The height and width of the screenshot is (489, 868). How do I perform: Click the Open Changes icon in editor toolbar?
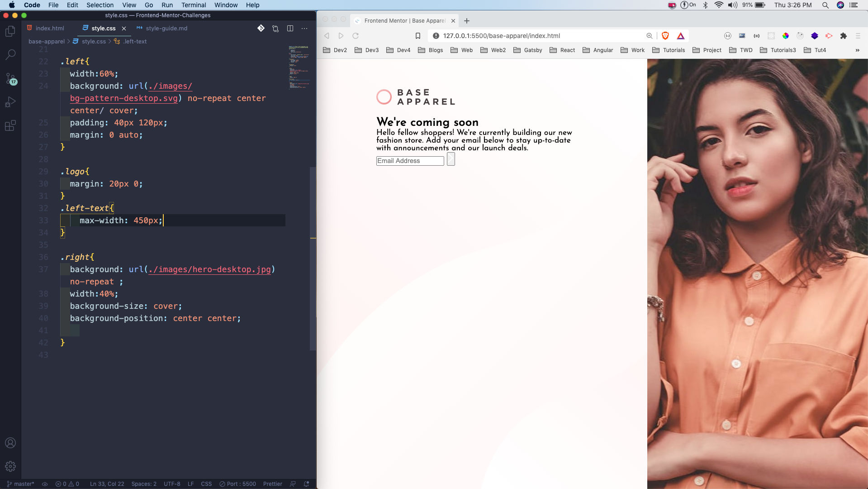tap(275, 28)
